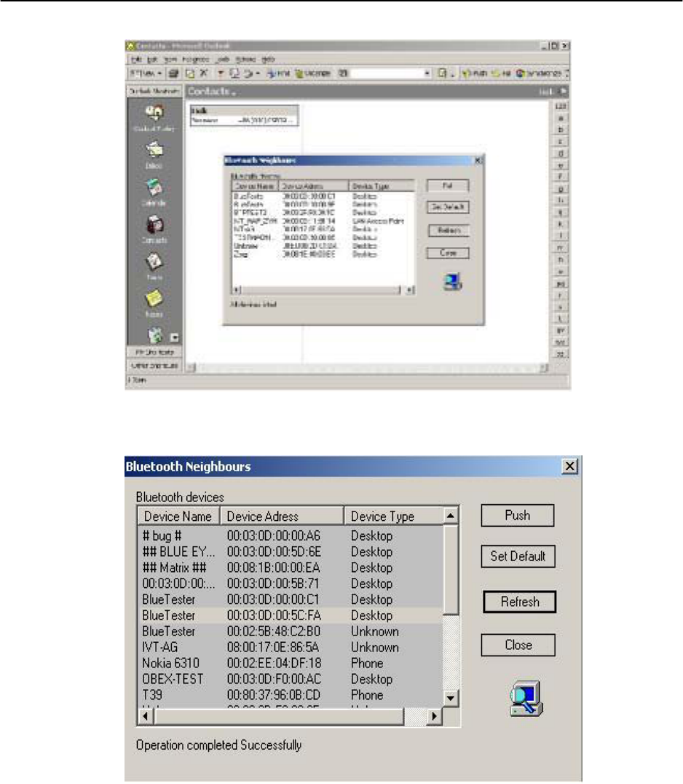The image size is (683, 784).
Task: Click the Push toolbar button in Outlook
Action: click(475, 74)
